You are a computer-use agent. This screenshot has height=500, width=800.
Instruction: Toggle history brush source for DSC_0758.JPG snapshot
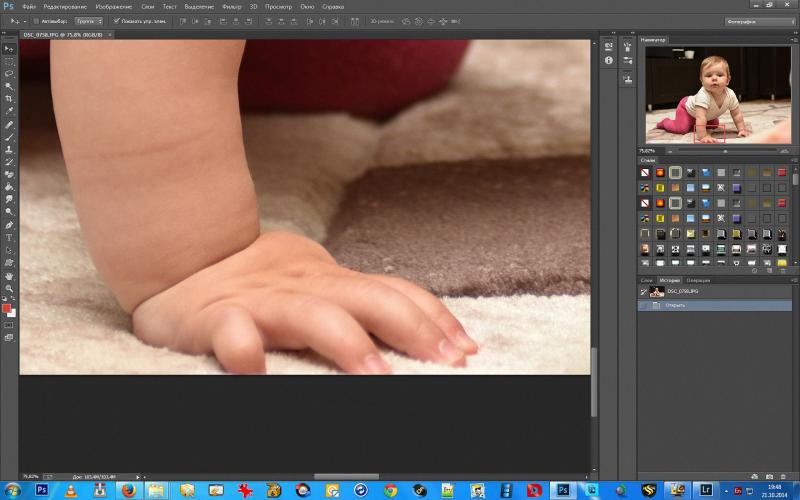pyautogui.click(x=644, y=292)
